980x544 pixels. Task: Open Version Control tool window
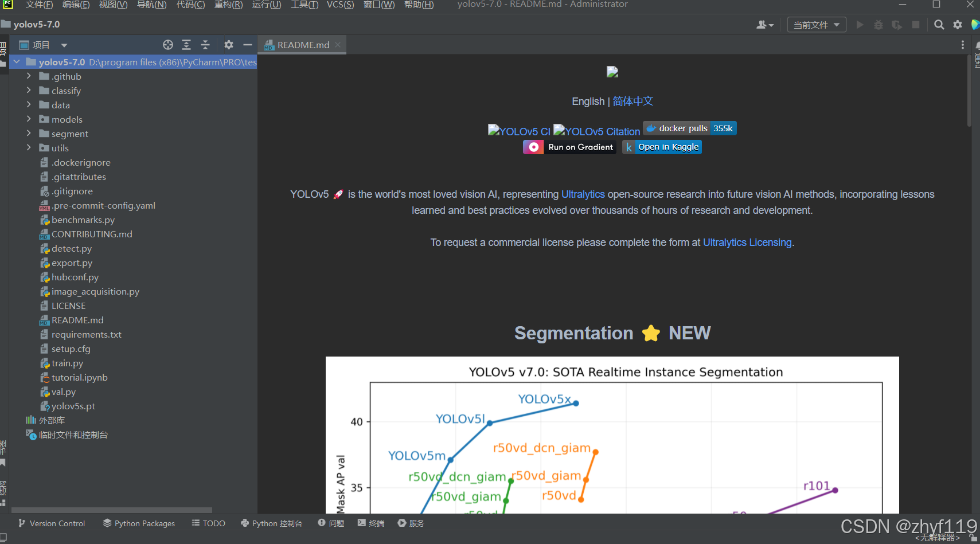pyautogui.click(x=52, y=523)
